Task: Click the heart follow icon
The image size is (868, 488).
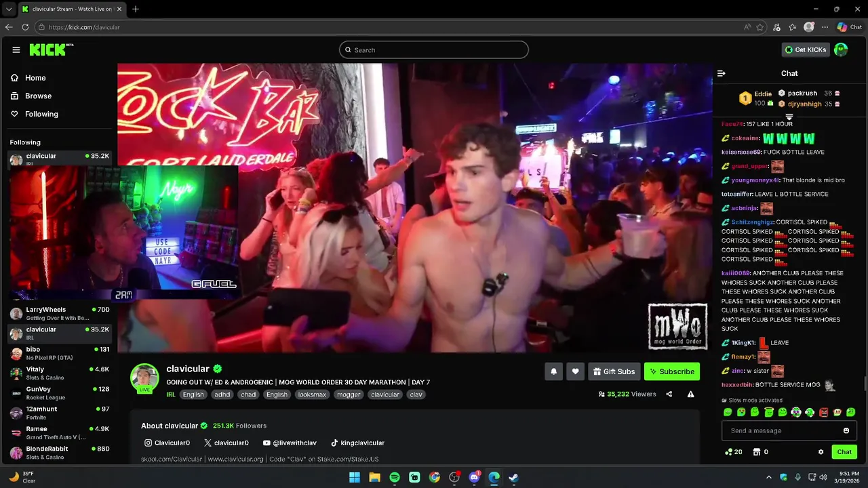Action: [x=575, y=371]
